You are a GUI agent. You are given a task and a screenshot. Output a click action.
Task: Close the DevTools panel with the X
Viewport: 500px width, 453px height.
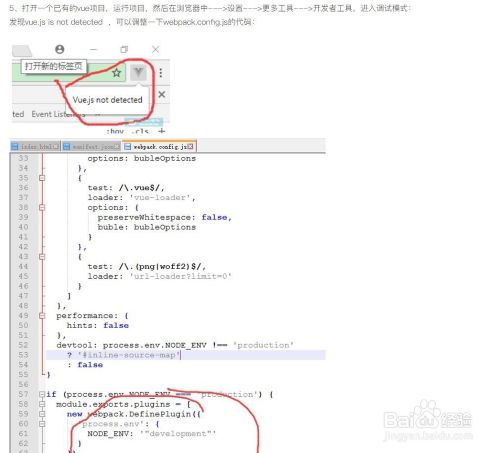(162, 94)
